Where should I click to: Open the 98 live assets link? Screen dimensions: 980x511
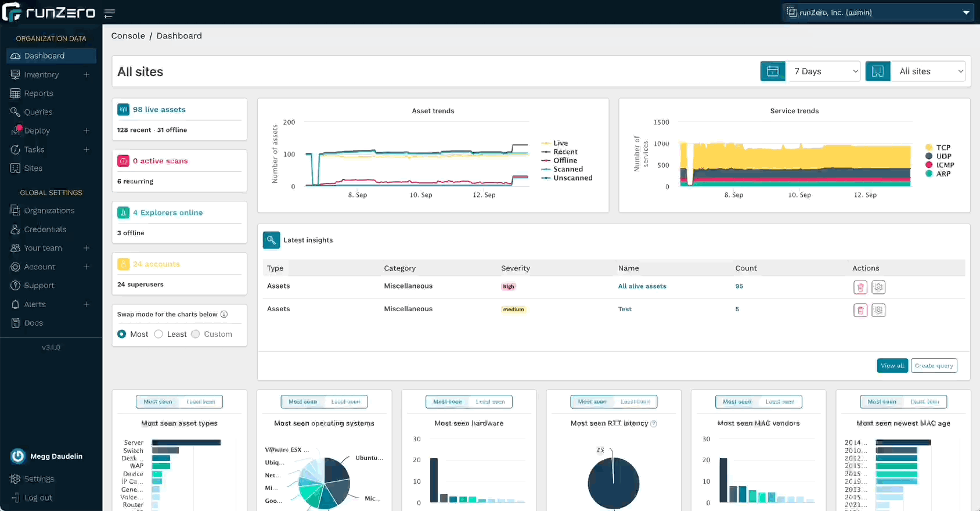[x=159, y=110]
